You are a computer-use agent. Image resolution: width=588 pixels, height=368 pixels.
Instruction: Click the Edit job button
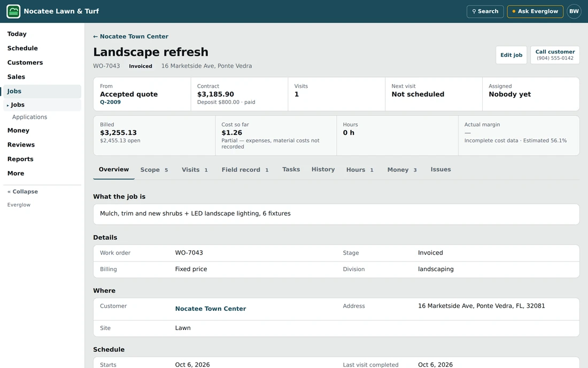coord(511,55)
